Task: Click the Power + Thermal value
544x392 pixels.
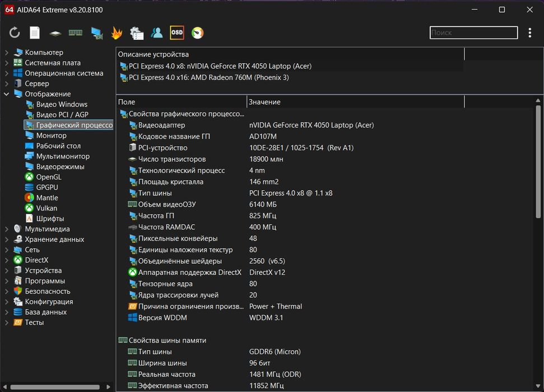Action: click(x=276, y=306)
